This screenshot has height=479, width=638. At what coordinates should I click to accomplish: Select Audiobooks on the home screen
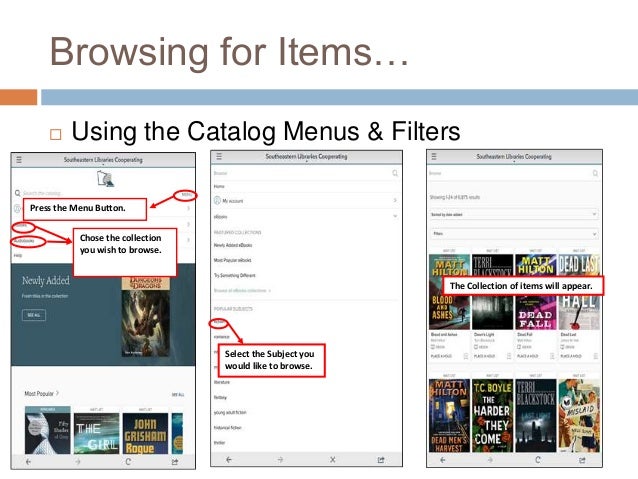tap(24, 241)
